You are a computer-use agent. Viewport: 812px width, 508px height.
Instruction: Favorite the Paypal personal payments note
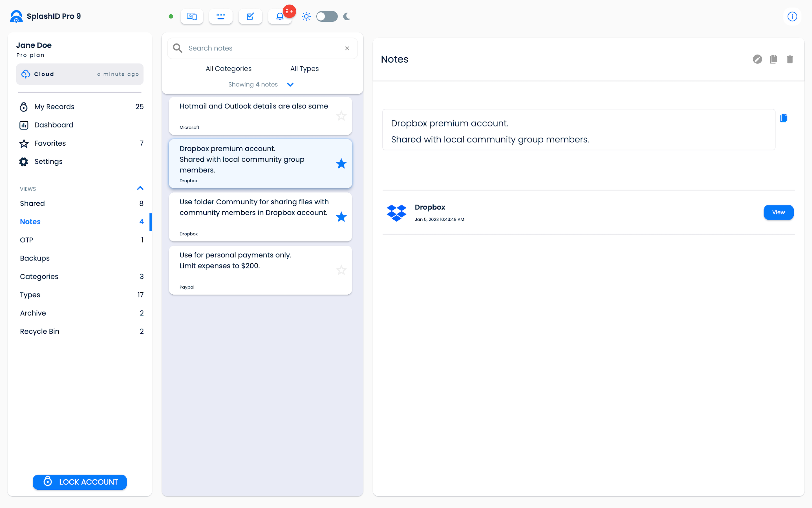(341, 270)
